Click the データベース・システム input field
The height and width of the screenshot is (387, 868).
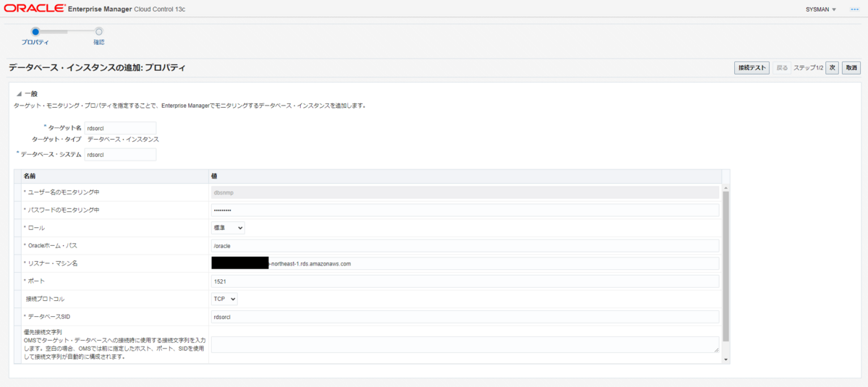[120, 154]
